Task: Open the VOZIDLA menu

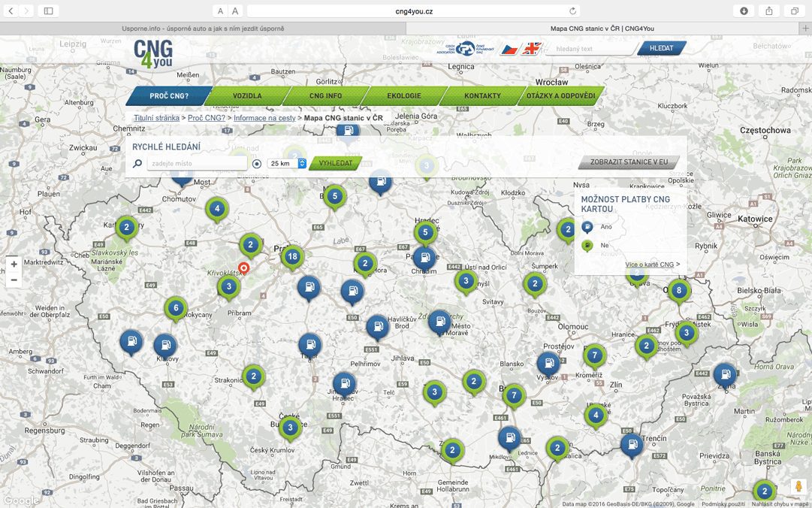Action: (x=247, y=95)
